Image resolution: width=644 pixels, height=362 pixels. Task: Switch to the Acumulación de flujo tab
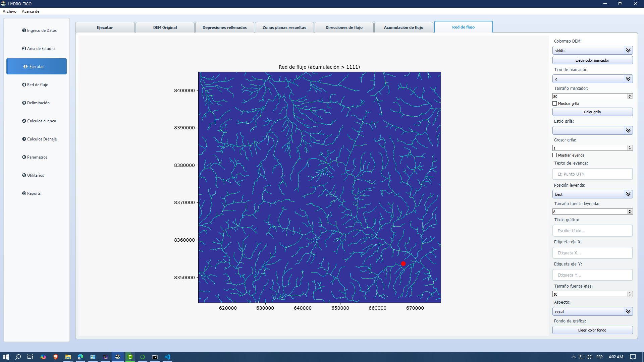point(404,27)
